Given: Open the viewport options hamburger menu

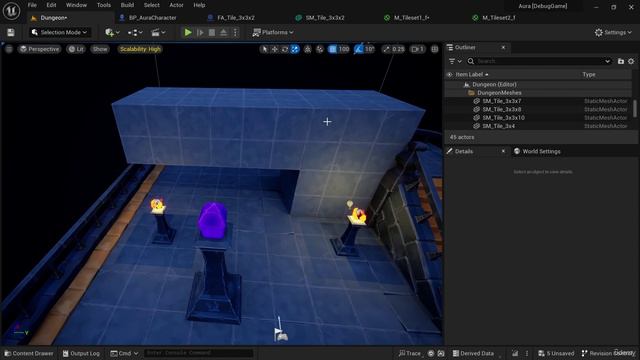Looking at the screenshot, I should tap(9, 49).
